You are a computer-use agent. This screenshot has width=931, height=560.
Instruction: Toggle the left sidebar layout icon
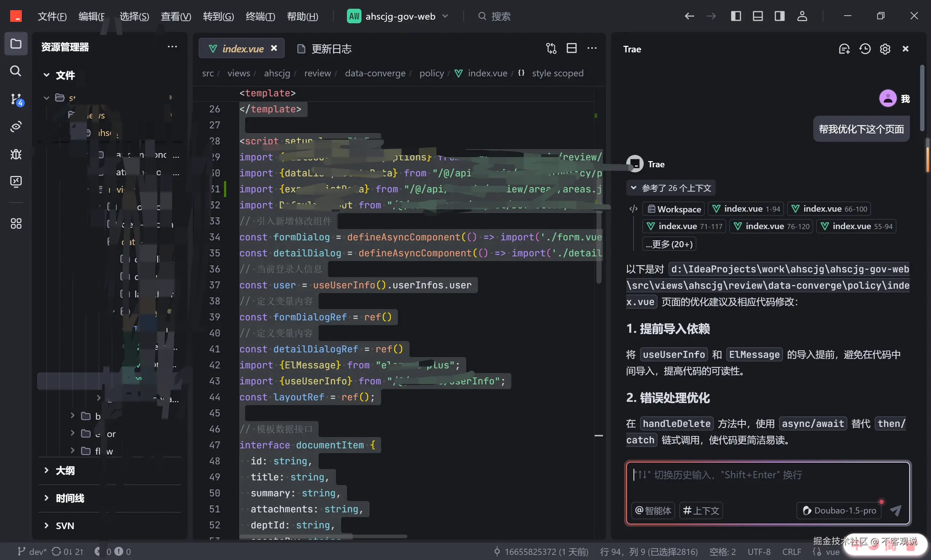[x=736, y=16]
